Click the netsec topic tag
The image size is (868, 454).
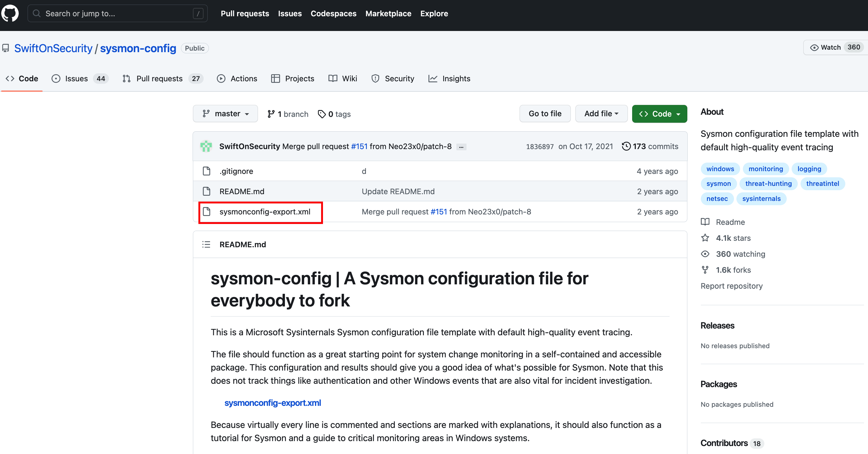[717, 198]
